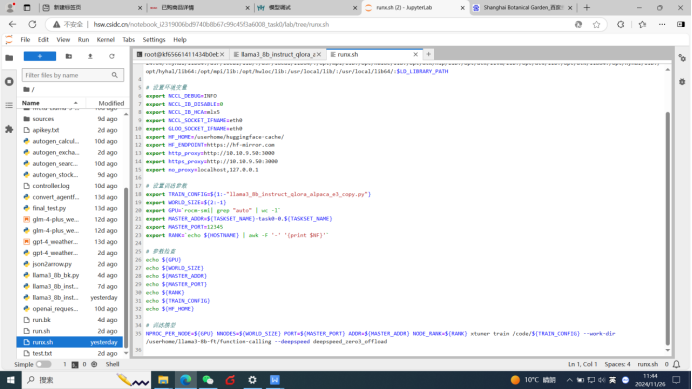Add a new launcher tab beside runx.sh

coord(428,54)
